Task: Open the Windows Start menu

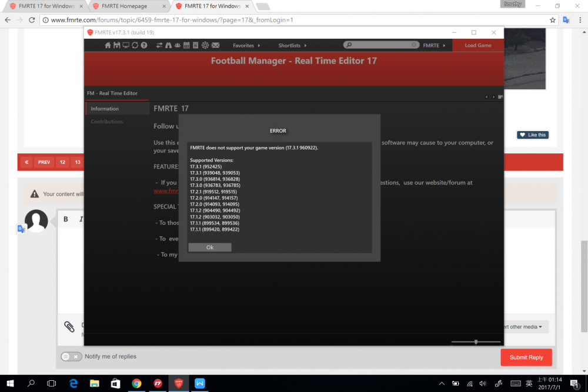Action: pyautogui.click(x=10, y=383)
